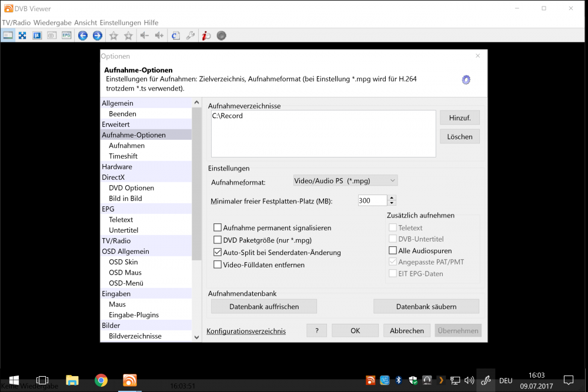The image size is (588, 392).
Task: Open settings via the wrench icon
Action: (x=190, y=35)
